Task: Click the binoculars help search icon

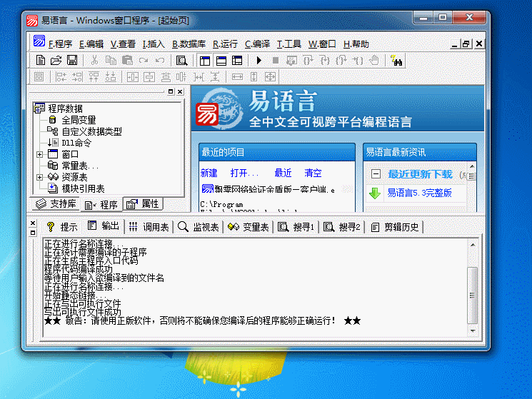Action: point(396,61)
